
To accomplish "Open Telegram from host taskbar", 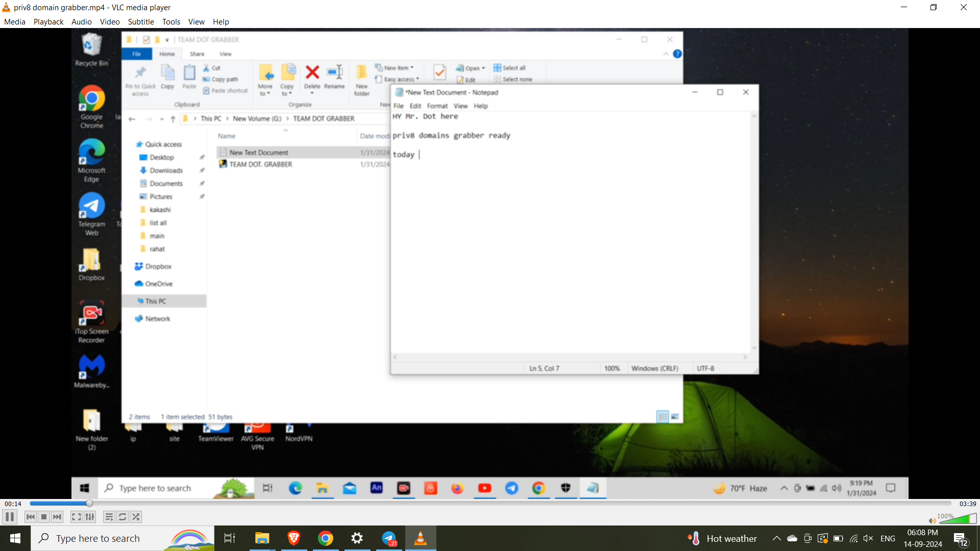I will pyautogui.click(x=389, y=538).
